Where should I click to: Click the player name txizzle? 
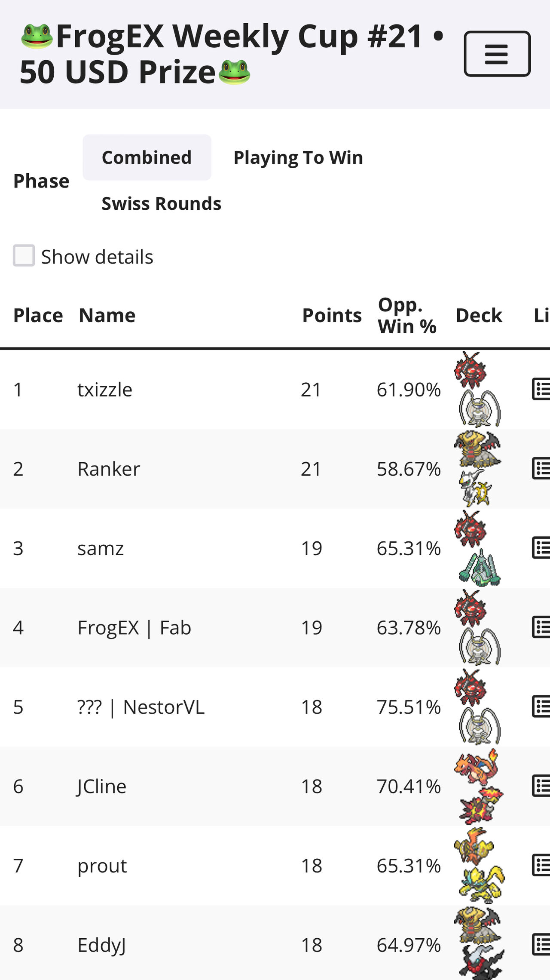tap(105, 390)
